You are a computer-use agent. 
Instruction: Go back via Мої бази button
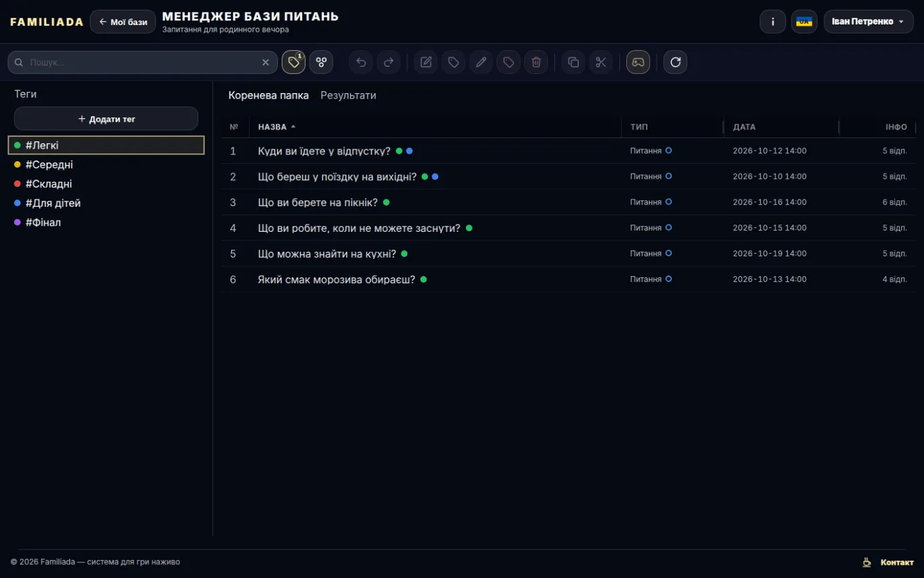123,22
